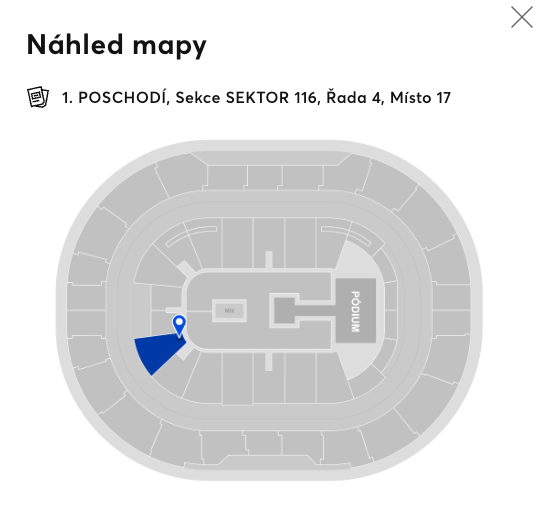This screenshot has width=541, height=514.
Task: Click the curved arc at upper-left lower tier
Action: pos(191,236)
